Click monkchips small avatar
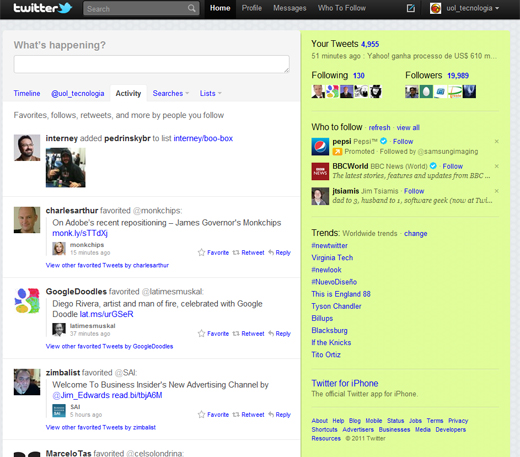Image resolution: width=520 pixels, height=457 pixels. point(59,249)
